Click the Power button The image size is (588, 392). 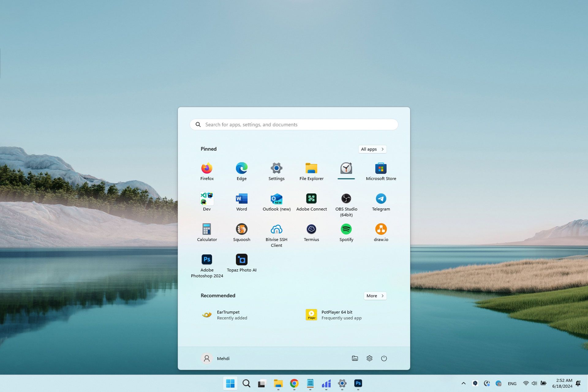point(384,358)
